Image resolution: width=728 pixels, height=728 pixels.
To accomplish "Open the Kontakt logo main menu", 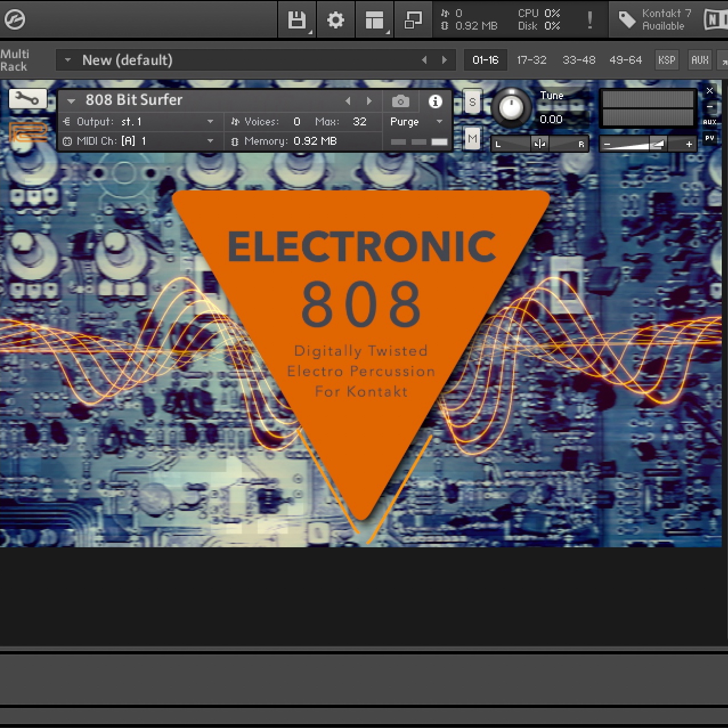I will click(x=14, y=20).
